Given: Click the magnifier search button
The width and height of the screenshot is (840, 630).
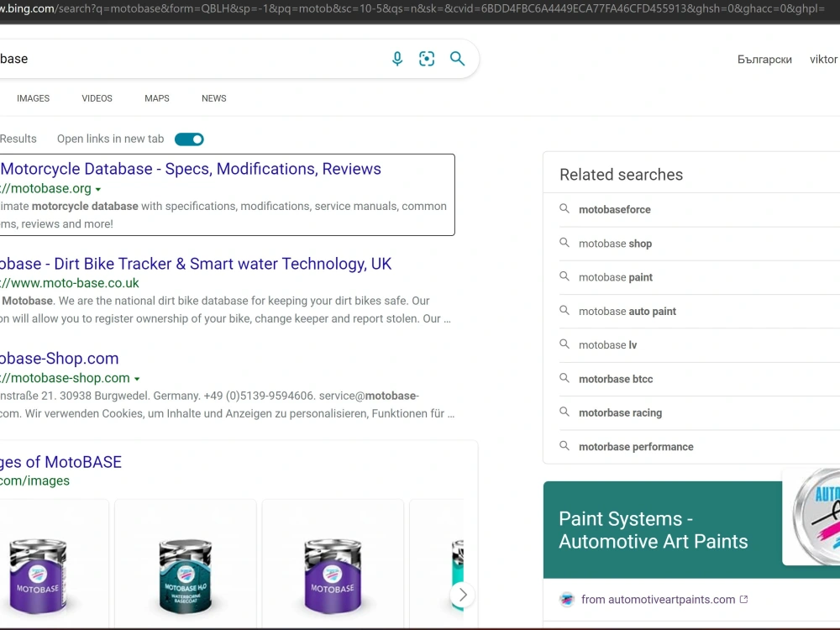Looking at the screenshot, I should [x=457, y=59].
